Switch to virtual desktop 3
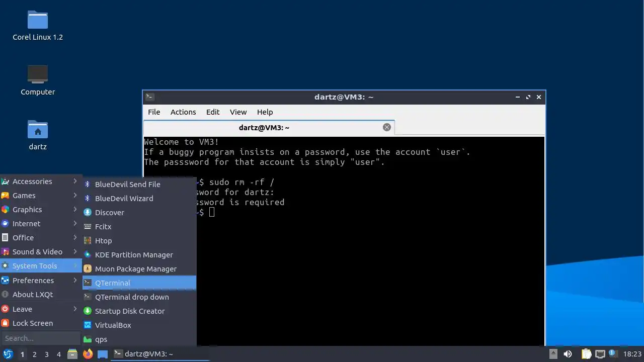 click(46, 354)
